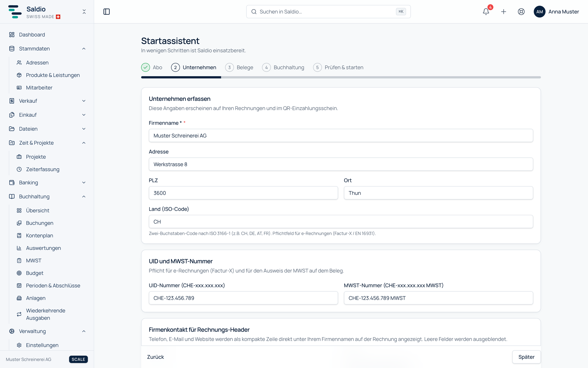
Task: Go to wizard step Abo
Action: click(152, 67)
